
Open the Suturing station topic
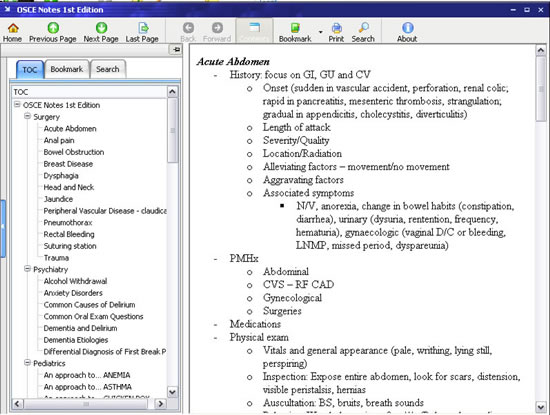click(70, 246)
